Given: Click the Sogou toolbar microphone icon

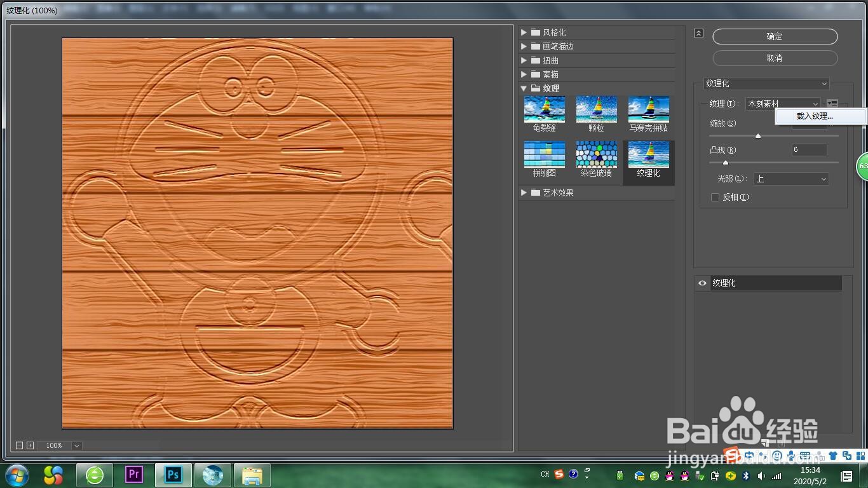Looking at the screenshot, I should (x=790, y=456).
